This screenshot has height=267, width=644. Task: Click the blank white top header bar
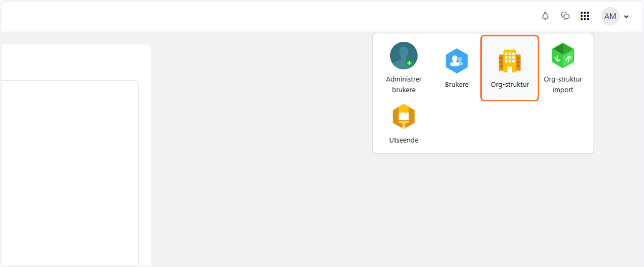tap(268, 16)
